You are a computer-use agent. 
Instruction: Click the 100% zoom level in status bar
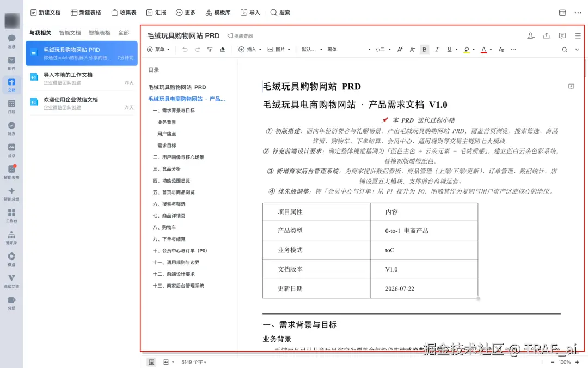(x=565, y=362)
